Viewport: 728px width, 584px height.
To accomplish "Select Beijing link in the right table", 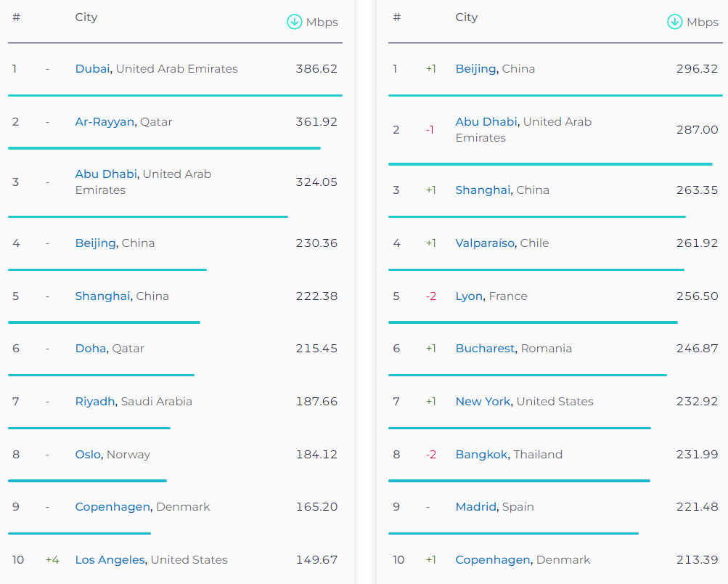I will (475, 69).
